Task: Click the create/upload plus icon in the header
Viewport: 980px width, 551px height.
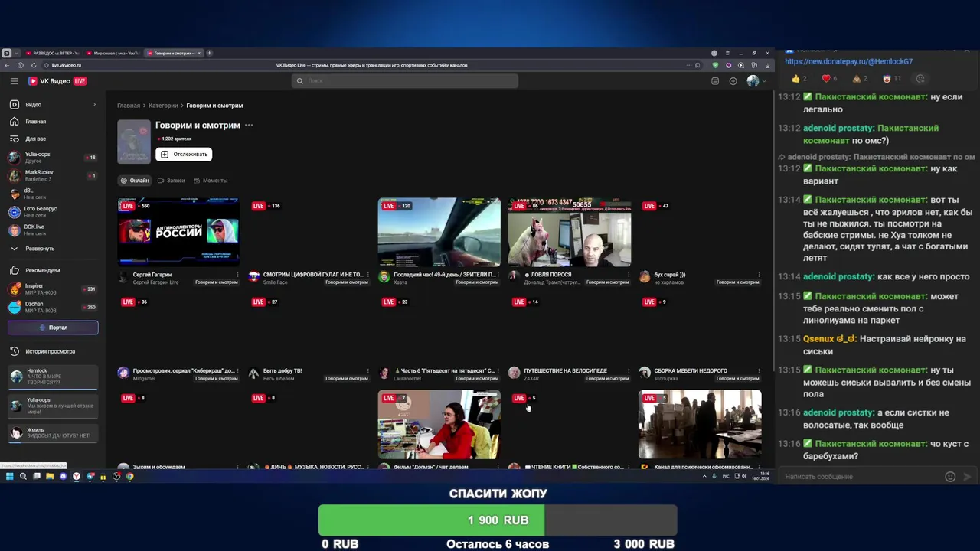Action: point(733,81)
